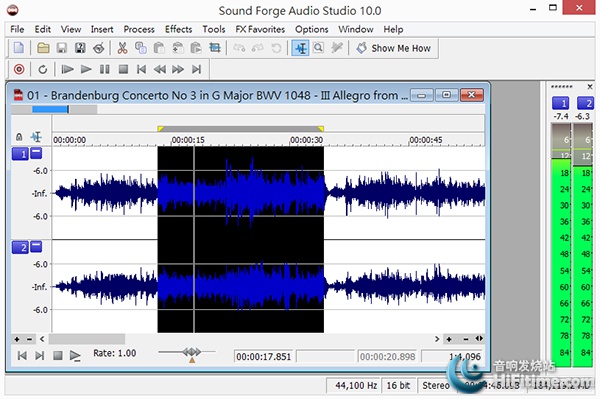Select the Pencil tool icon
The height and width of the screenshot is (399, 600).
click(x=337, y=48)
